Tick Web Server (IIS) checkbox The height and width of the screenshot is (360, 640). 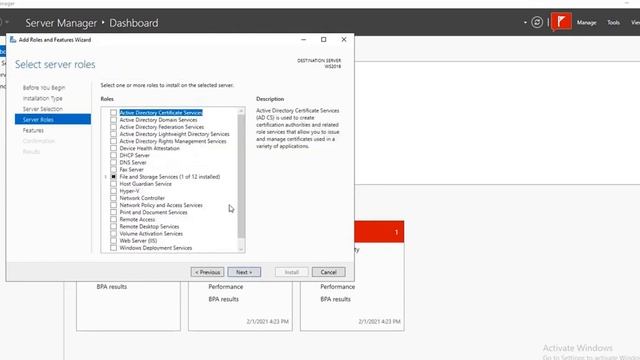(x=113, y=241)
